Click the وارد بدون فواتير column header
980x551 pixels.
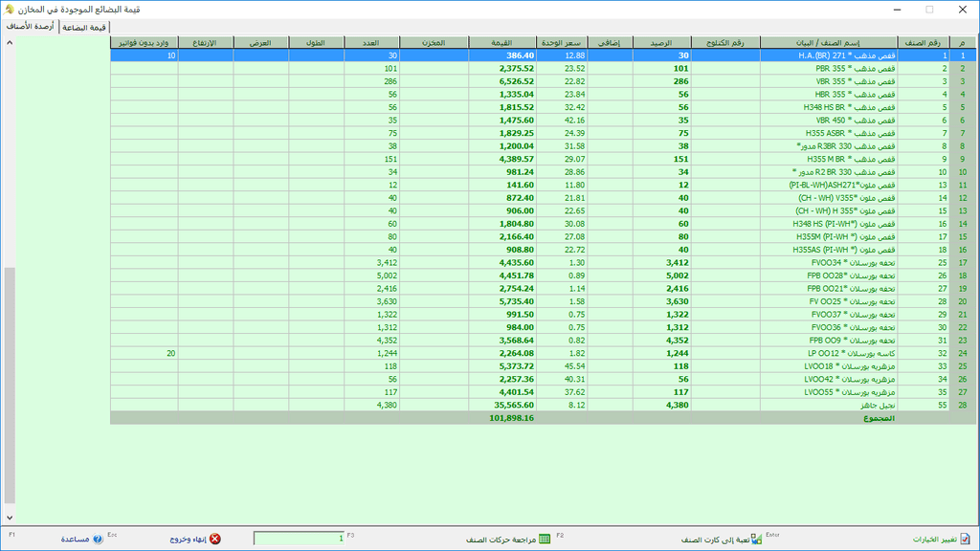click(145, 43)
